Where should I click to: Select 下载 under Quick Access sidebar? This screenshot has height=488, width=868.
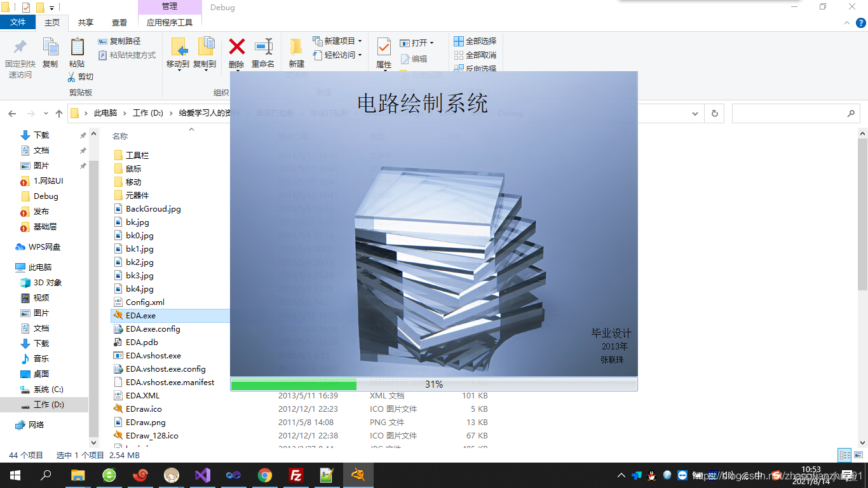41,135
